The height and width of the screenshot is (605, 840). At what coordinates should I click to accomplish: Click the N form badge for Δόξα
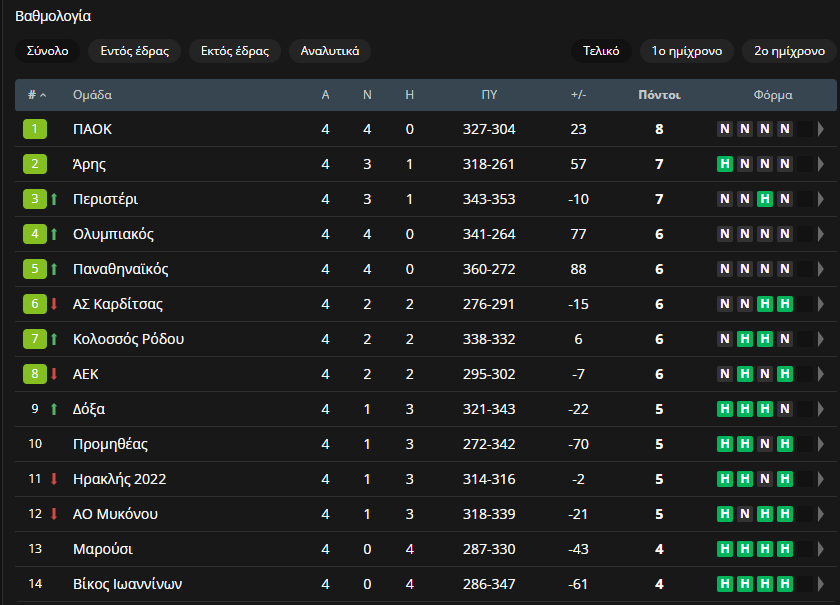785,409
